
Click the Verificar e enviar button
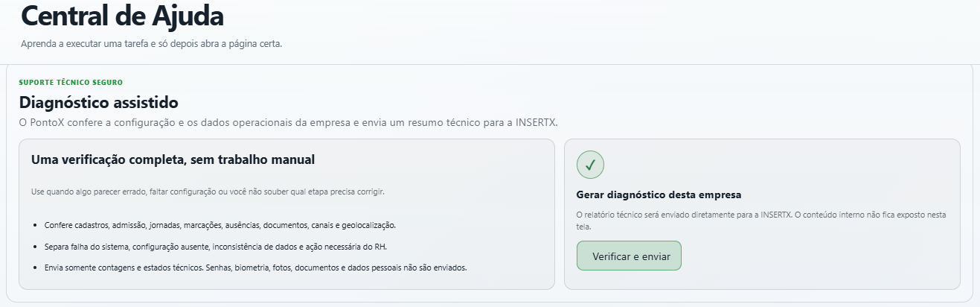(x=629, y=256)
